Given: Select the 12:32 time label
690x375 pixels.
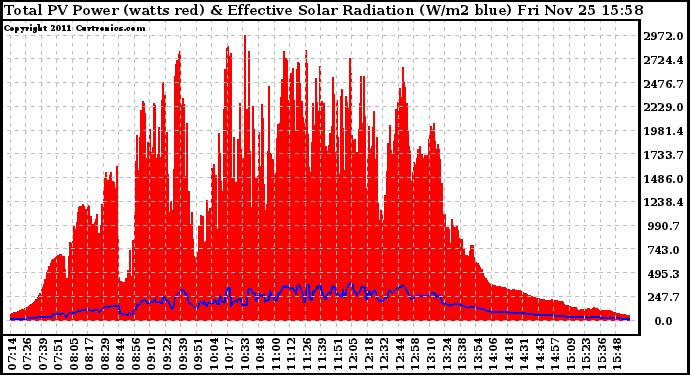Looking at the screenshot, I should (385, 353).
